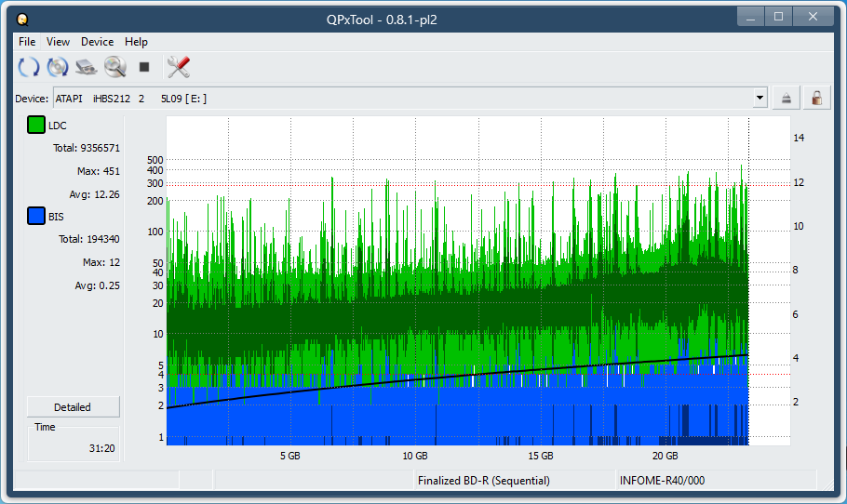
Task: Open the View menu
Action: point(58,42)
